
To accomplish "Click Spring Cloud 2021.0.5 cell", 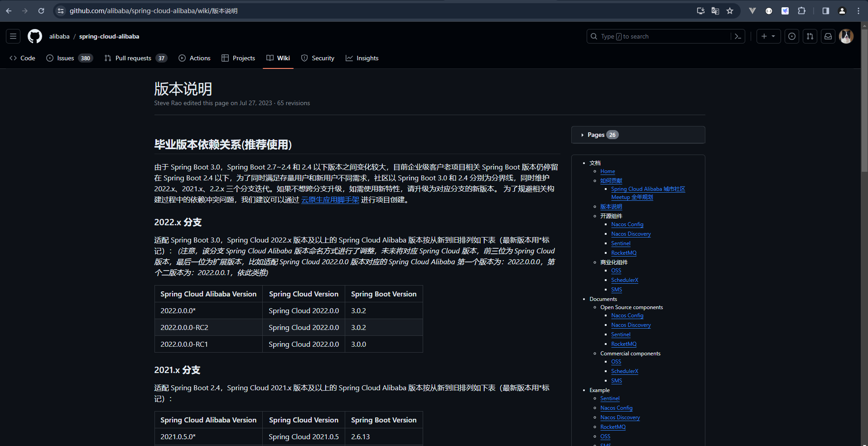I will 304,437.
